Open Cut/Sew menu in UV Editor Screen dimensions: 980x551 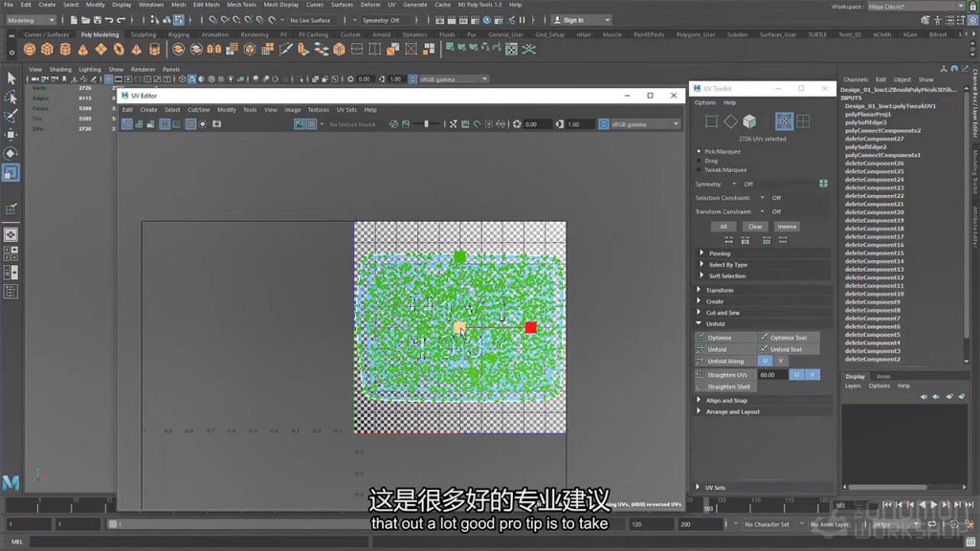[199, 110]
